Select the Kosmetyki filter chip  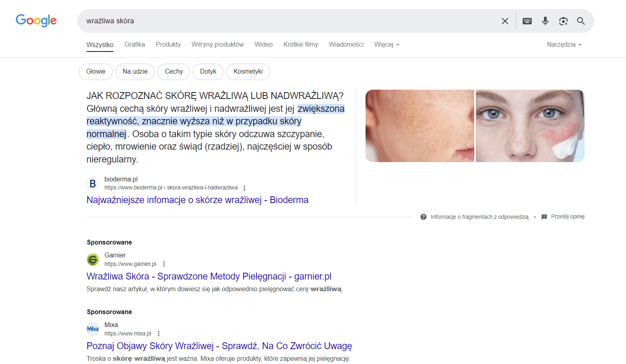[248, 72]
